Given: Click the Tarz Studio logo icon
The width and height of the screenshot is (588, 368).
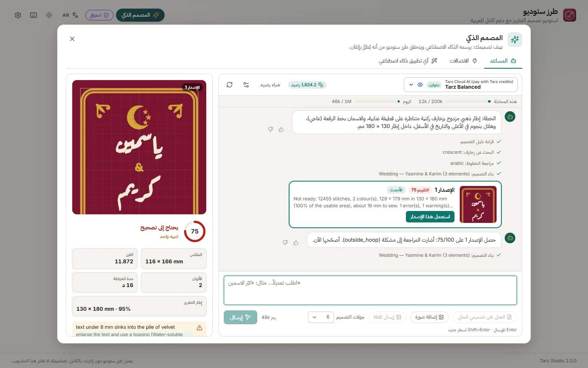Looking at the screenshot, I should (x=570, y=16).
